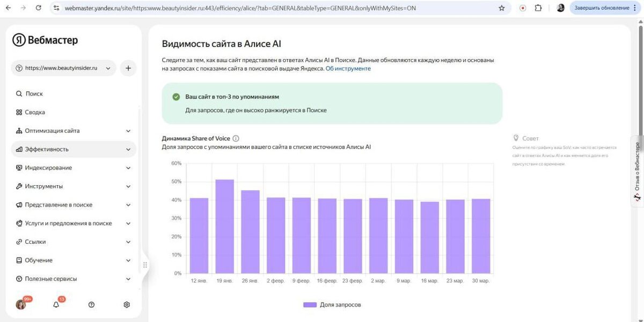The height and width of the screenshot is (322, 644).
Task: Click the 30 мар. chart bar
Action: click(481, 236)
